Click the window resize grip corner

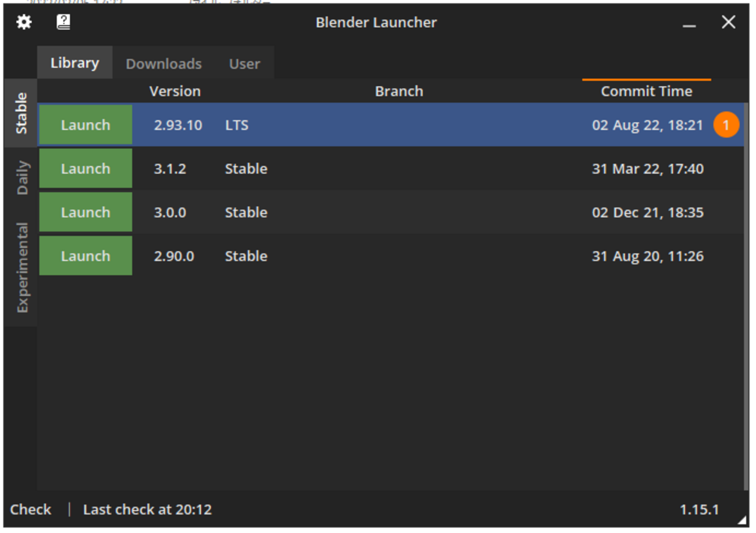point(743,520)
